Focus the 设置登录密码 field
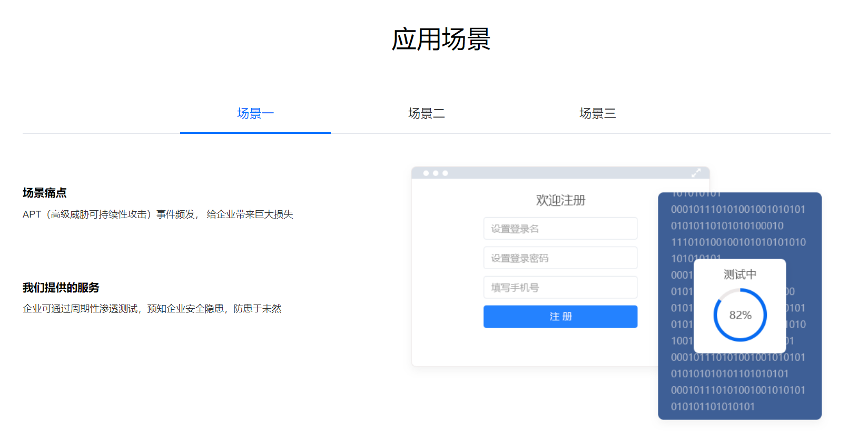868x432 pixels. tap(560, 258)
